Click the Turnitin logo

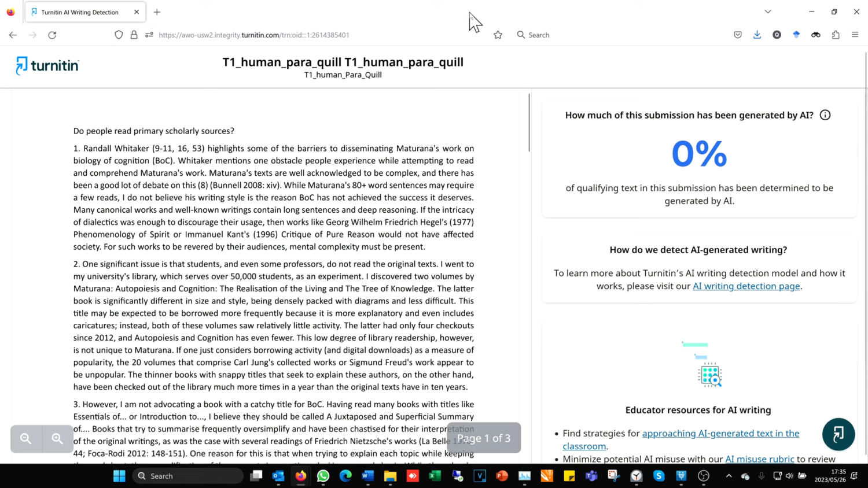coord(47,65)
